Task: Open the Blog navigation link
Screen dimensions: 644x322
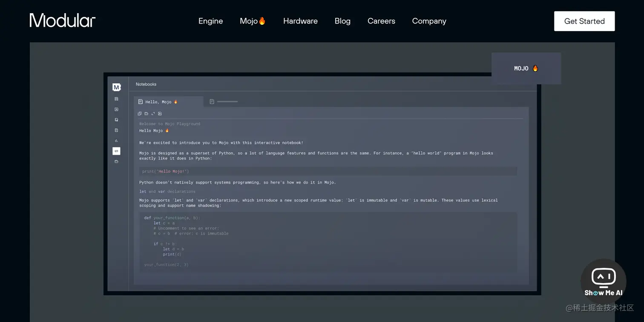Action: pos(342,21)
